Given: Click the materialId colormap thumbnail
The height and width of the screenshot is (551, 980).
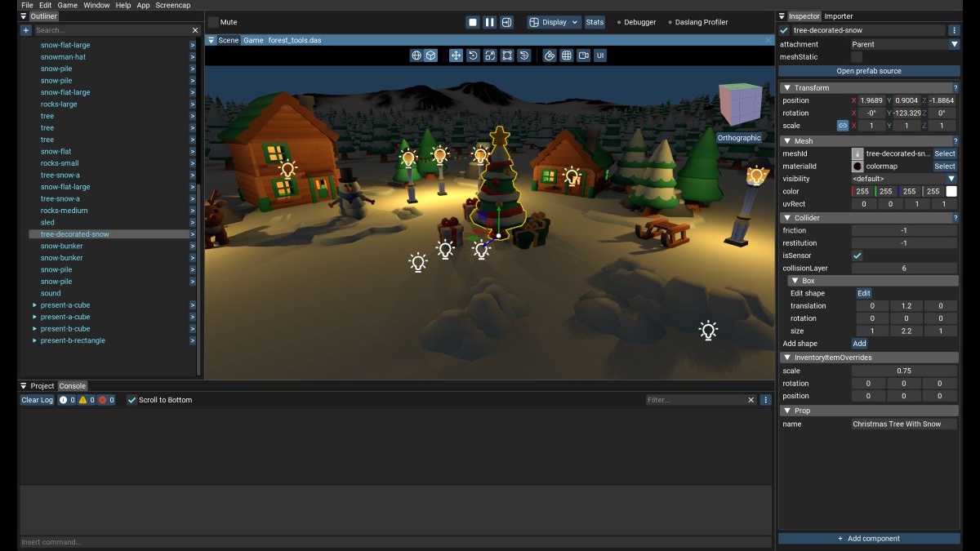Looking at the screenshot, I should point(857,167).
